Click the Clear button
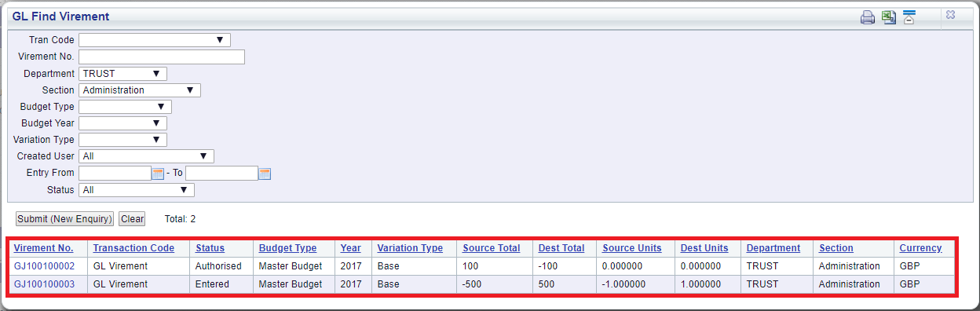The width and height of the screenshot is (980, 311). (x=132, y=219)
